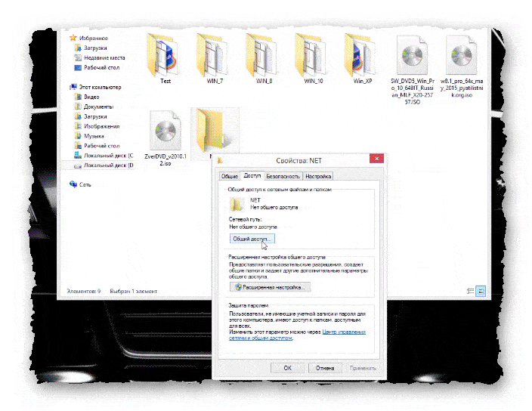Screen dimensions: 532x411
Task: Open Документы folder in sidebar
Action: tap(98, 107)
